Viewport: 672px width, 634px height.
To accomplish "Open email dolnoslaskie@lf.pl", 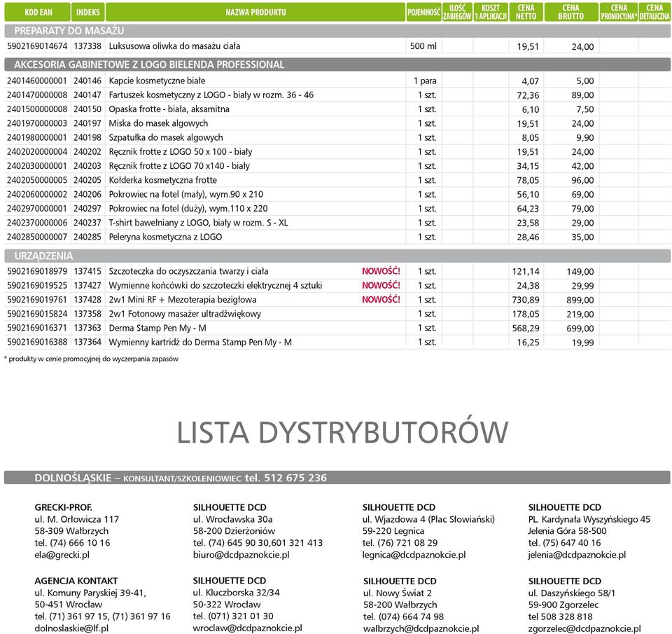I will pyautogui.click(x=71, y=628).
